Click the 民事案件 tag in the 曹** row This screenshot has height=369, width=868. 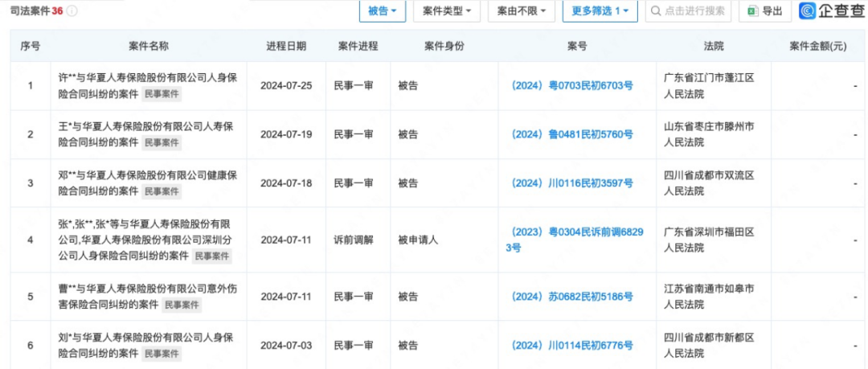182,305
